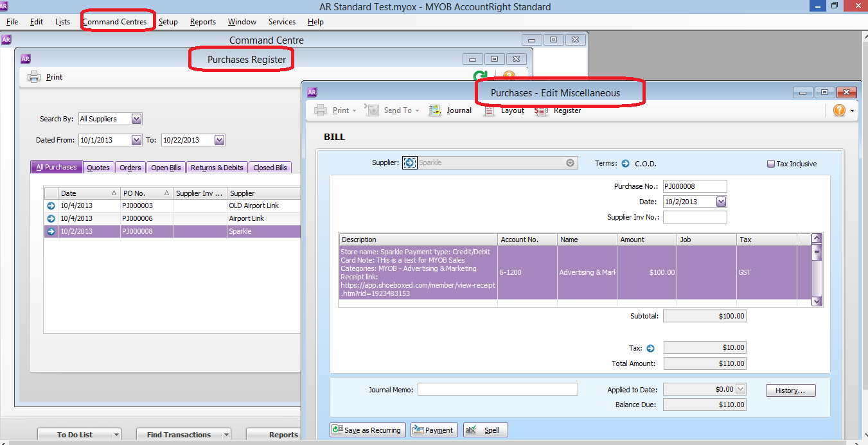This screenshot has width=868, height=445.
Task: Open the Help menu
Action: [315, 22]
